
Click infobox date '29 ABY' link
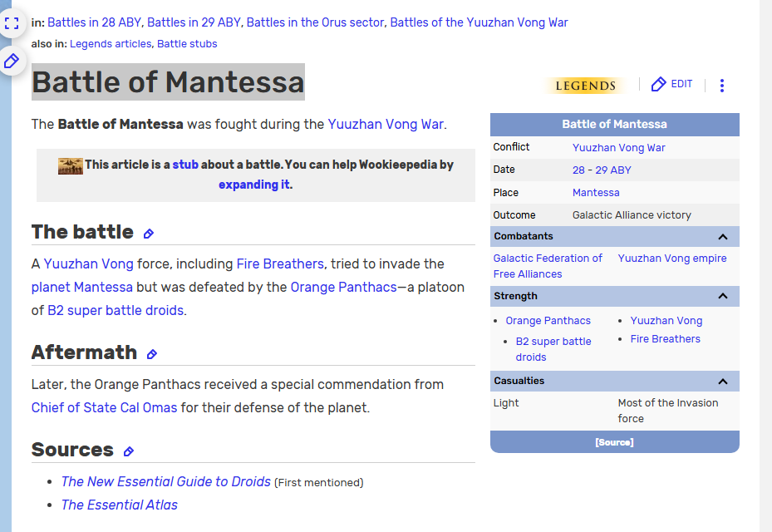pos(613,170)
